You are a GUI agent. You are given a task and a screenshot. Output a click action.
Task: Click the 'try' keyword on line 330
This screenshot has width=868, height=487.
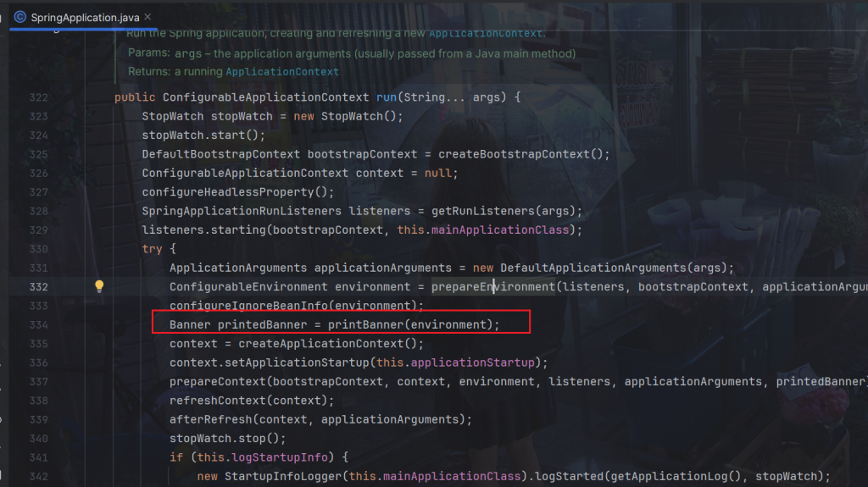[x=152, y=249]
